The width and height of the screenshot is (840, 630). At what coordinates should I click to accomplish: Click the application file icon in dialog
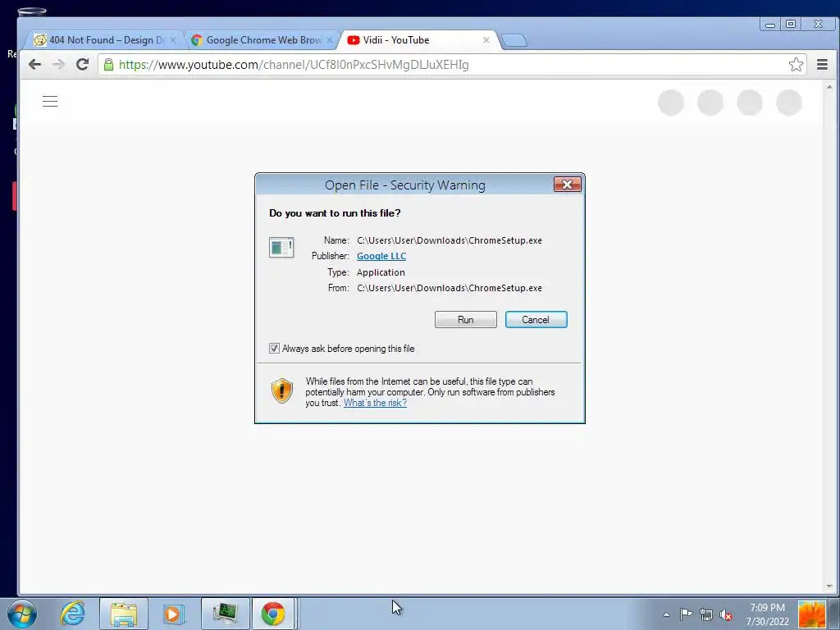(281, 248)
